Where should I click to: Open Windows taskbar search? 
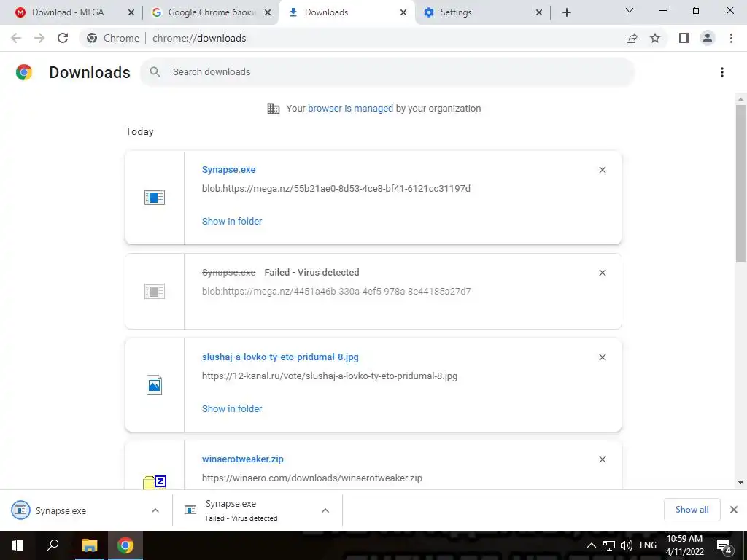tap(53, 545)
